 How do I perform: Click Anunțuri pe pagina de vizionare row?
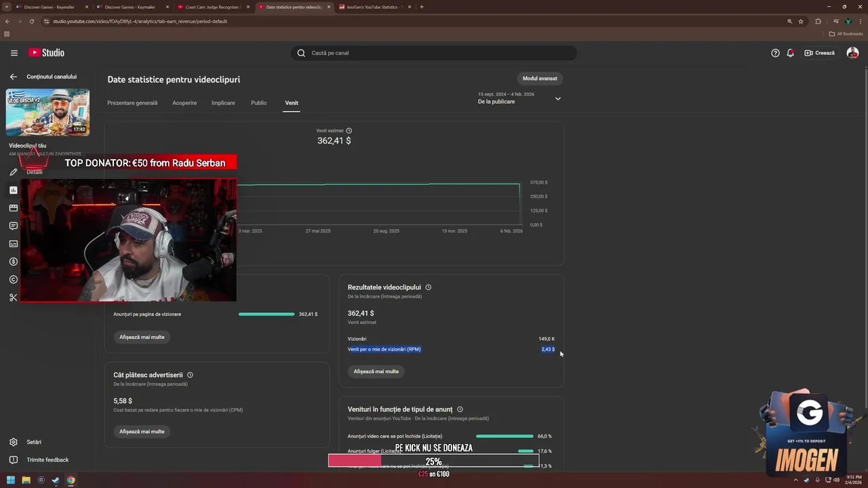coord(215,314)
